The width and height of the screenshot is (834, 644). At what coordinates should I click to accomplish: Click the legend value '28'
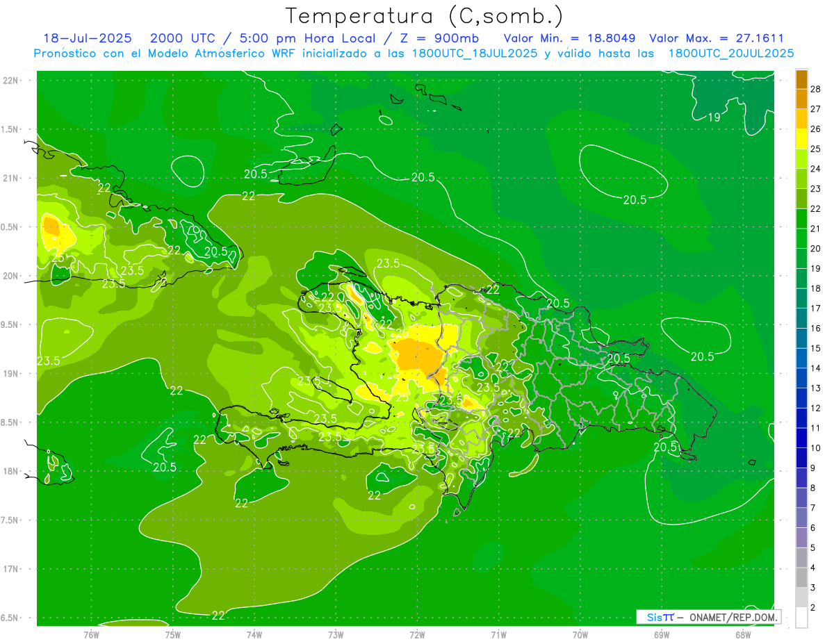816,88
